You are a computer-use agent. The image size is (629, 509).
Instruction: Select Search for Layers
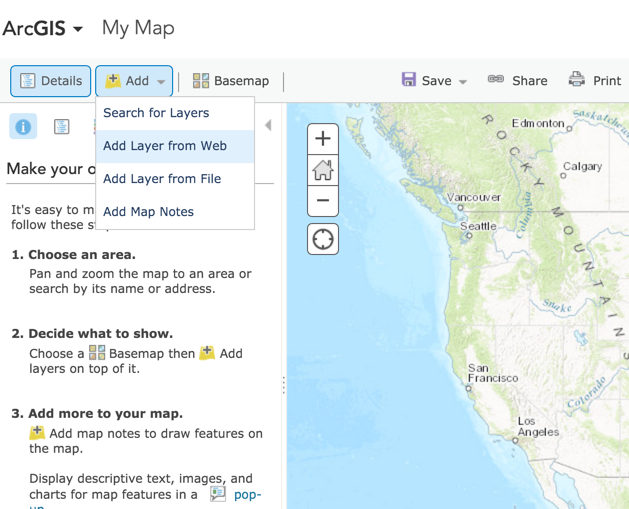tap(156, 113)
